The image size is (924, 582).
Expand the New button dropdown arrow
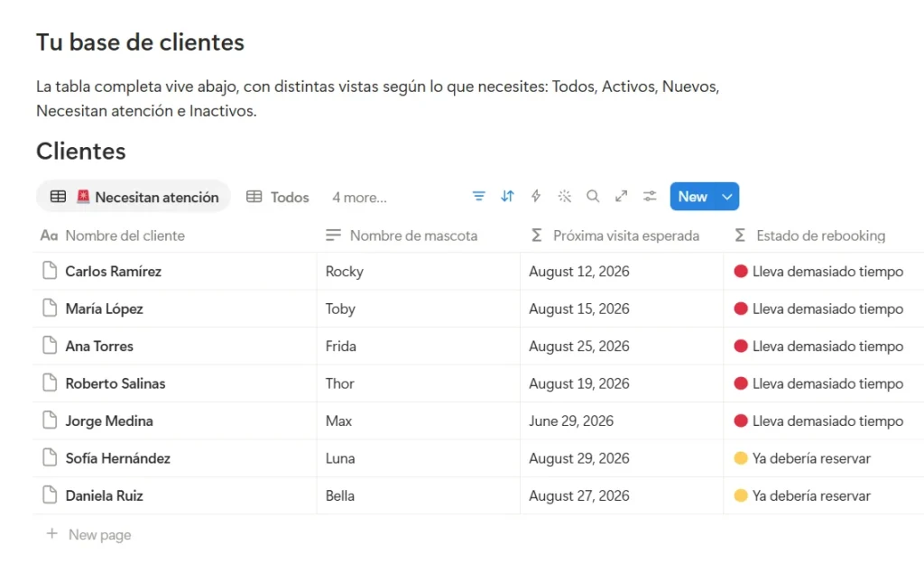pyautogui.click(x=727, y=197)
